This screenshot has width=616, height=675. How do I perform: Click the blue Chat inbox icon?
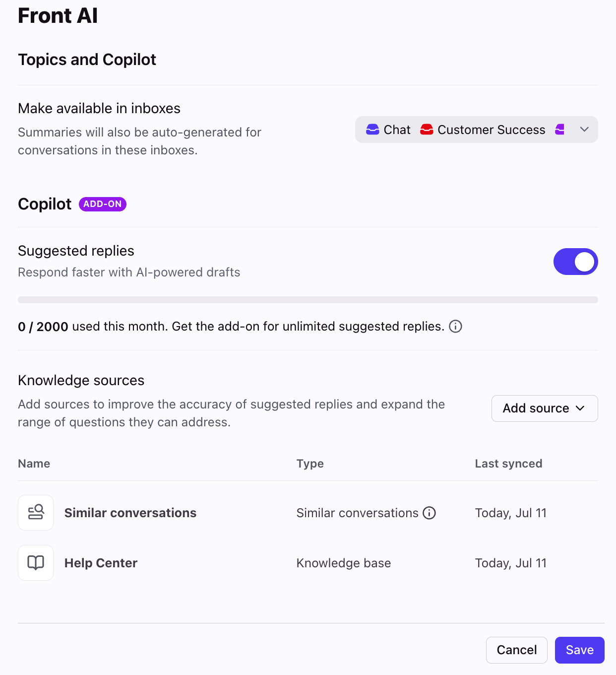(x=372, y=130)
